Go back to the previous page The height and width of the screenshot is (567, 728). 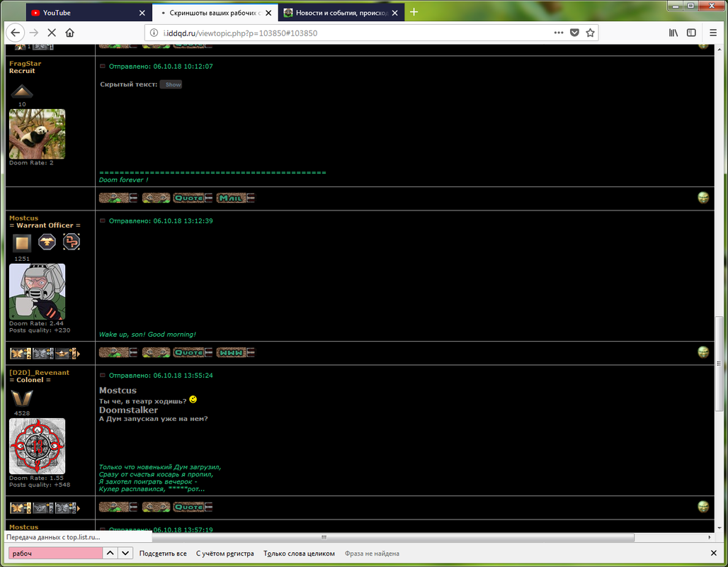(x=16, y=33)
